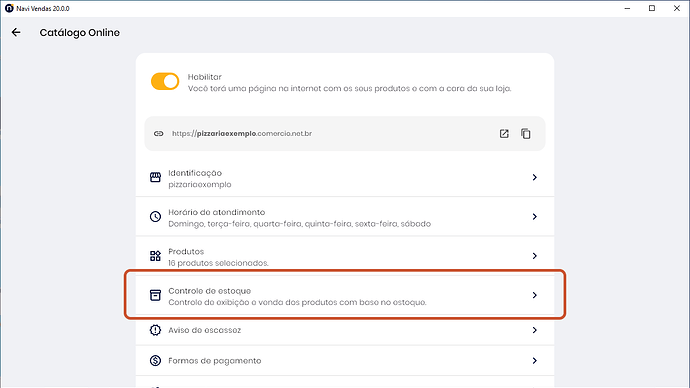Open Formas de pagamento row

(x=345, y=361)
